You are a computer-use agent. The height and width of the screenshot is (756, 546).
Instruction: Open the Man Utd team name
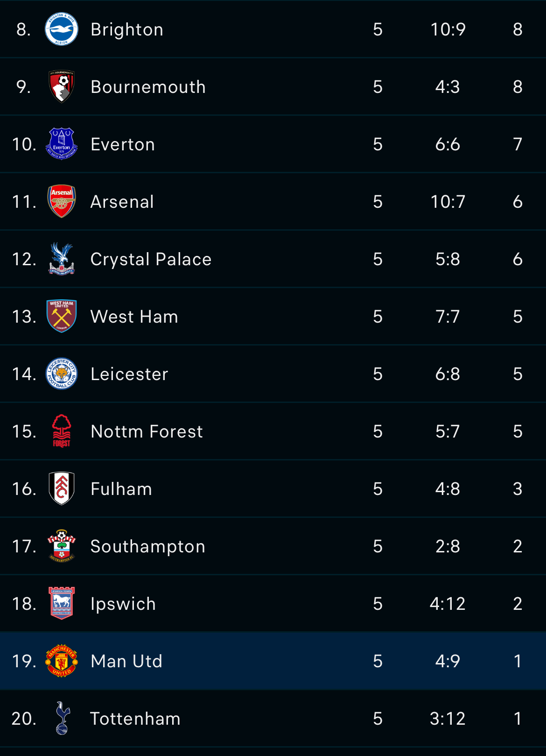(126, 661)
